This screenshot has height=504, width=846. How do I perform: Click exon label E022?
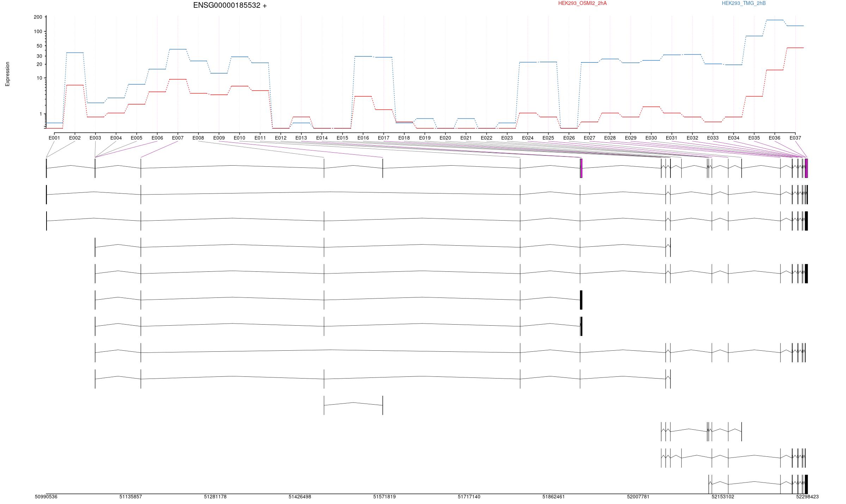[486, 138]
